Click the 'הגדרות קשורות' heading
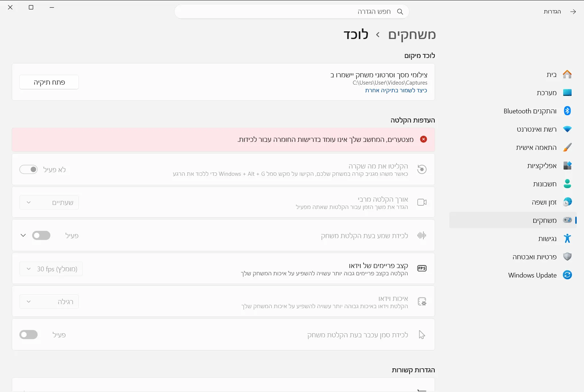This screenshot has height=392, width=584. (x=413, y=370)
